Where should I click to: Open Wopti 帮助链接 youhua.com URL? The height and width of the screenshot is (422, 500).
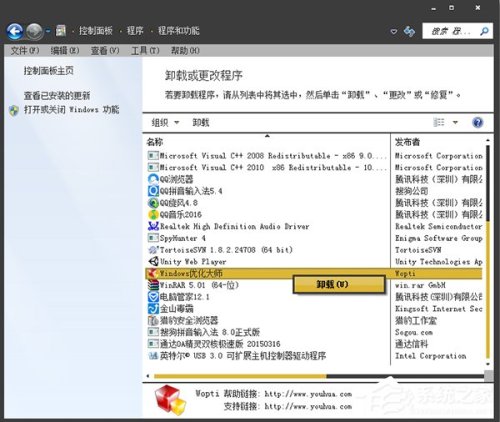[x=308, y=394]
